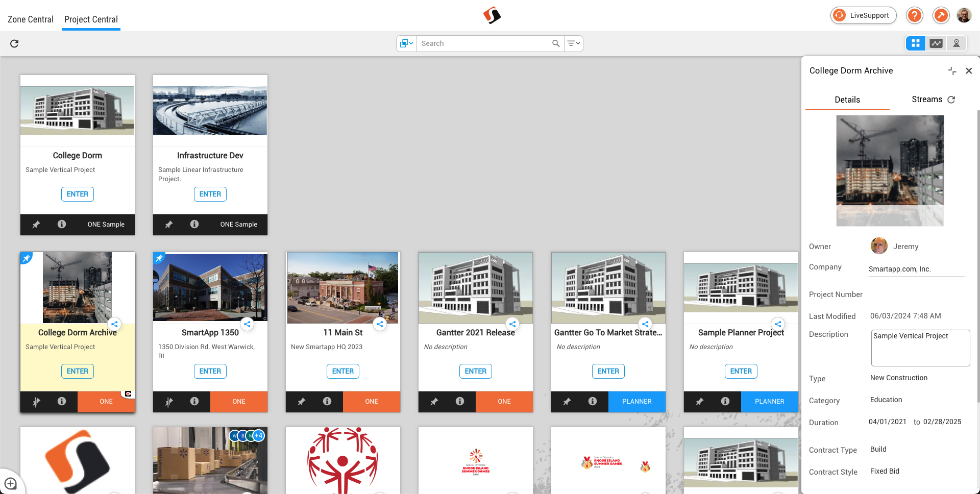
Task: Share the SmartApp 1350 project
Action: (x=247, y=324)
